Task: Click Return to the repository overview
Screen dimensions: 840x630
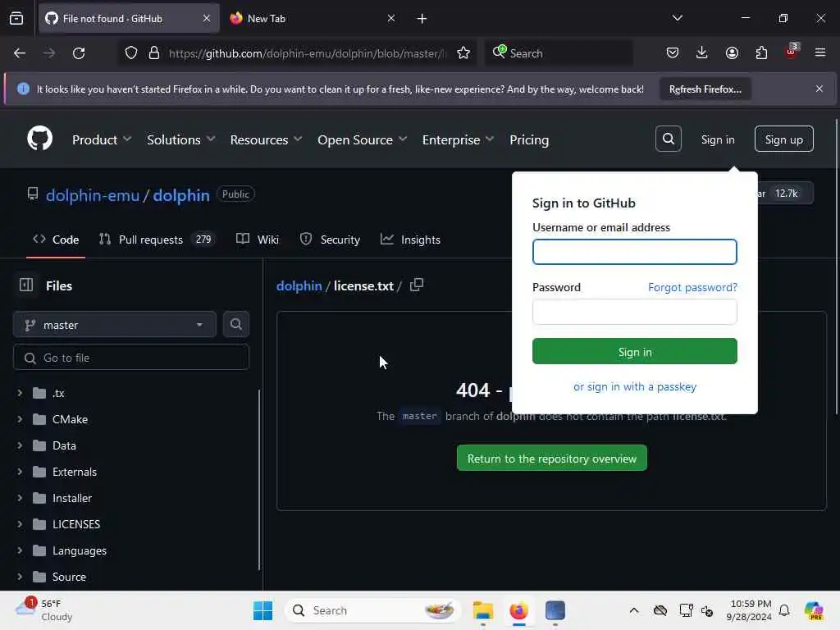Action: pos(551,458)
